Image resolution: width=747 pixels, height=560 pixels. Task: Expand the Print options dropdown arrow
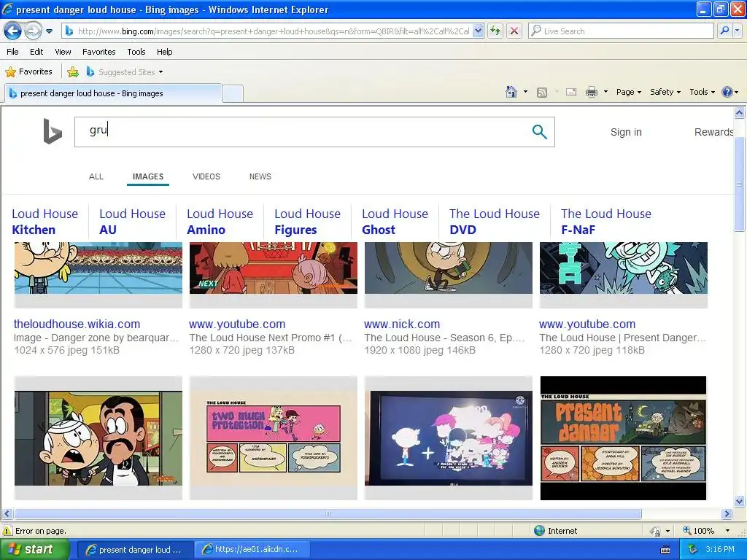605,91
